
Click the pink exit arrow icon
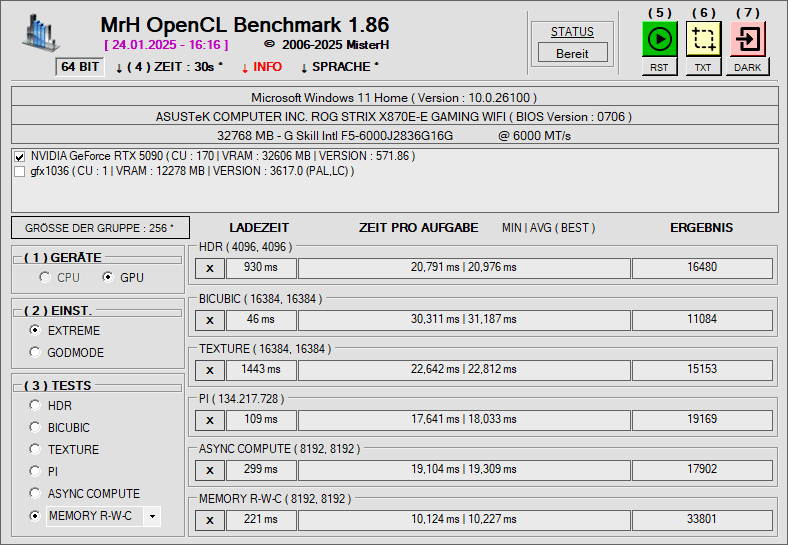coord(747,39)
